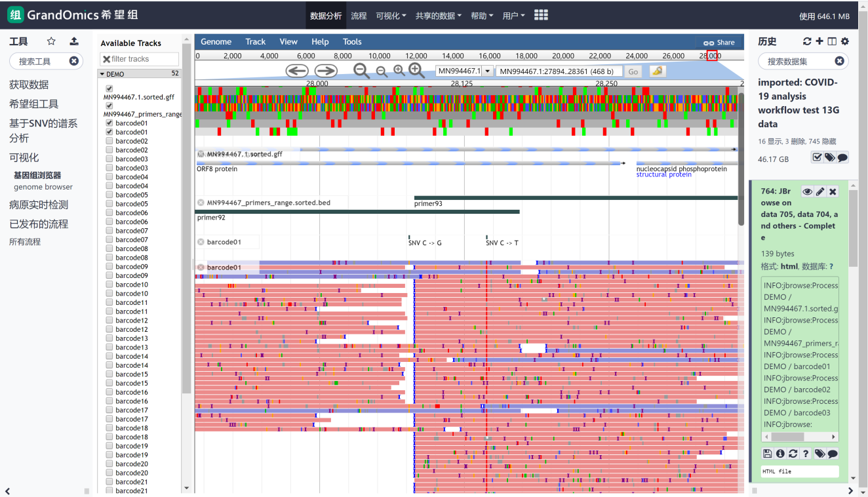Viewport: 868px width, 497px height.
Task: Click the upload data icon
Action: (74, 41)
